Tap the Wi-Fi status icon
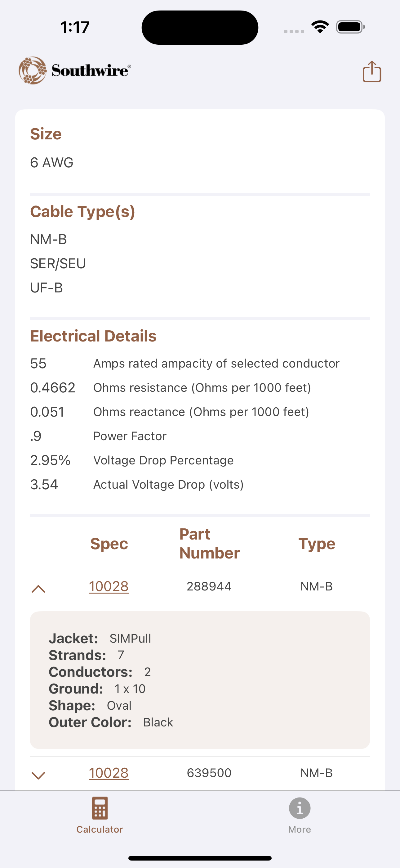400x868 pixels. (x=320, y=27)
